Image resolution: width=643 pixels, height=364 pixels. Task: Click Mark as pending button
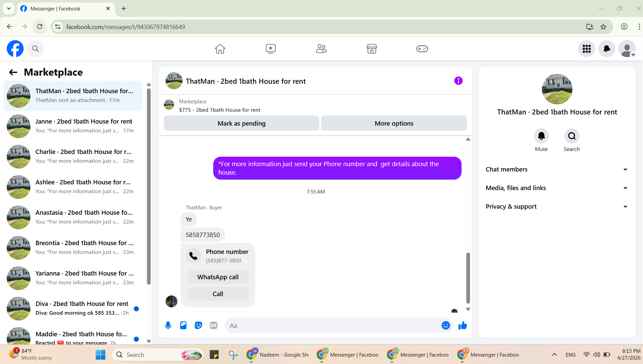click(x=241, y=123)
